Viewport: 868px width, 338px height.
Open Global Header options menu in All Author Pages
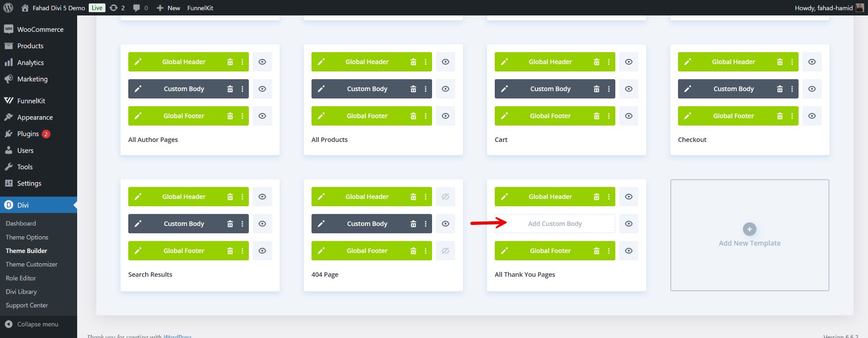[x=242, y=62]
